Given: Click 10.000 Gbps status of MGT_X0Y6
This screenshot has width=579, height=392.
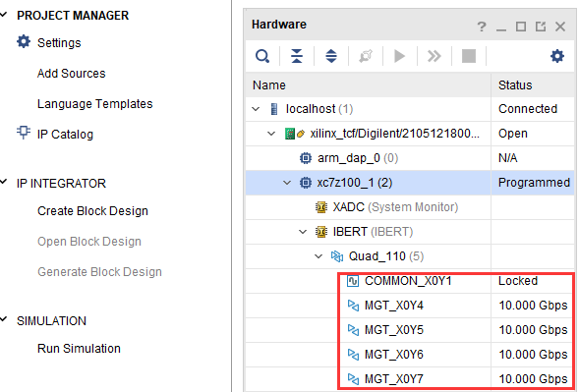Looking at the screenshot, I should [x=533, y=355].
